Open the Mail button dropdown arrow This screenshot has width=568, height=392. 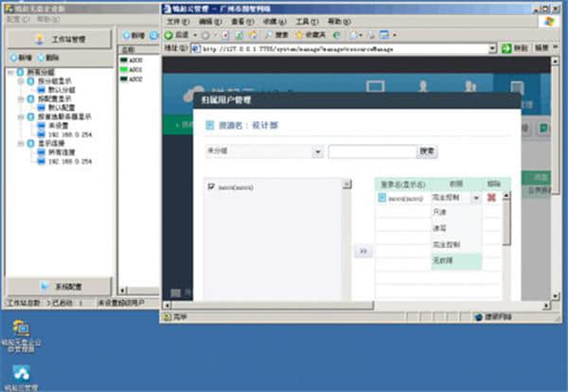point(361,35)
